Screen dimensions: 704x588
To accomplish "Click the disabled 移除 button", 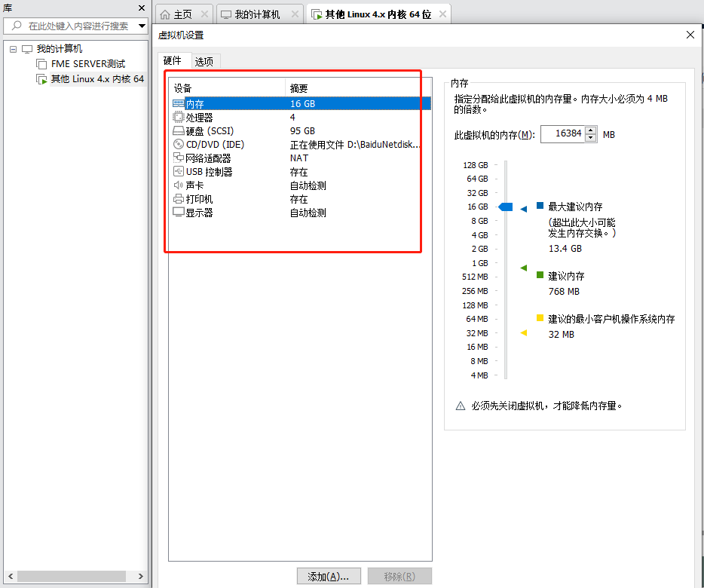I will [399, 576].
